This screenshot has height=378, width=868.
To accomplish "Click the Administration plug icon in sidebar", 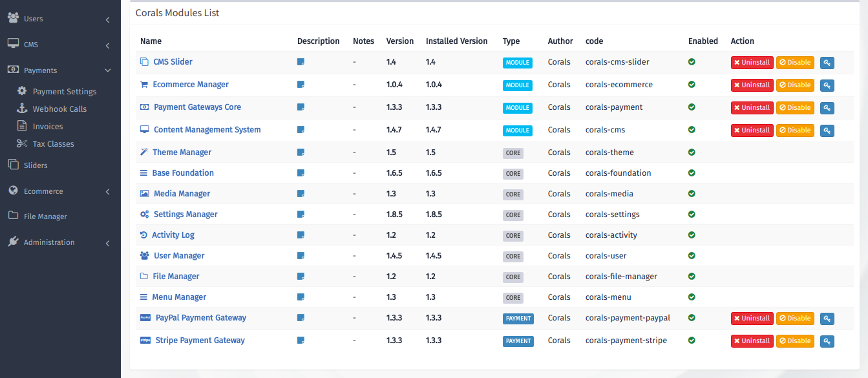I will point(13,242).
